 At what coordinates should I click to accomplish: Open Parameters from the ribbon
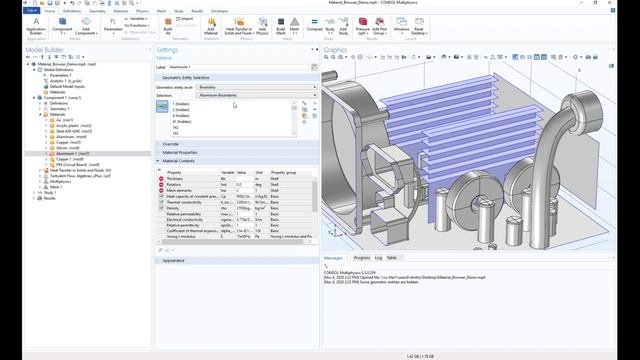coord(113,25)
